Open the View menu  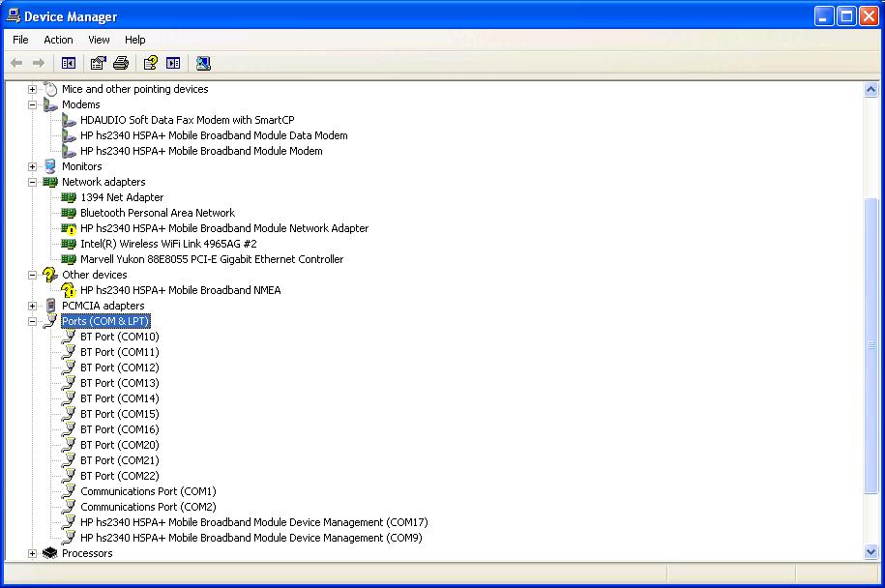(99, 40)
